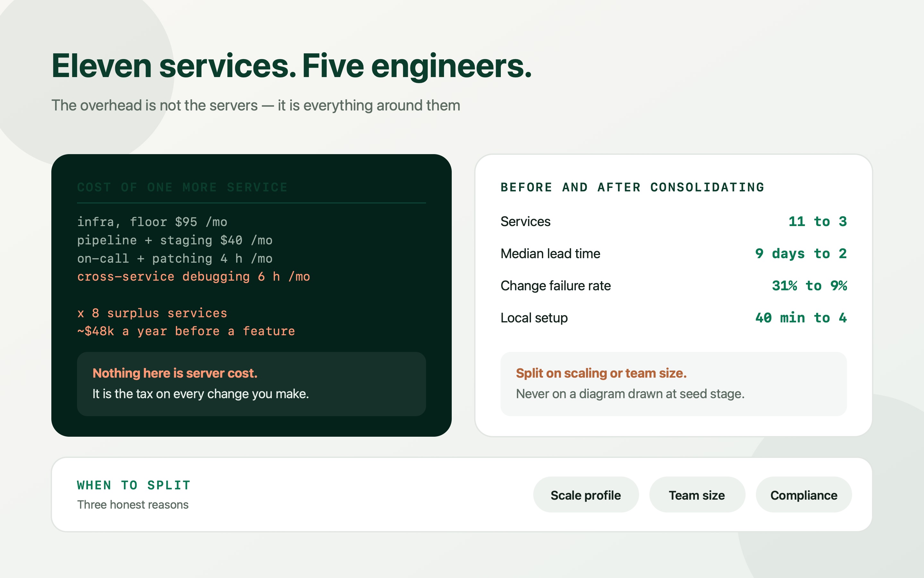
Task: Click the 'x 8 surplus services' line
Action: pos(152,313)
